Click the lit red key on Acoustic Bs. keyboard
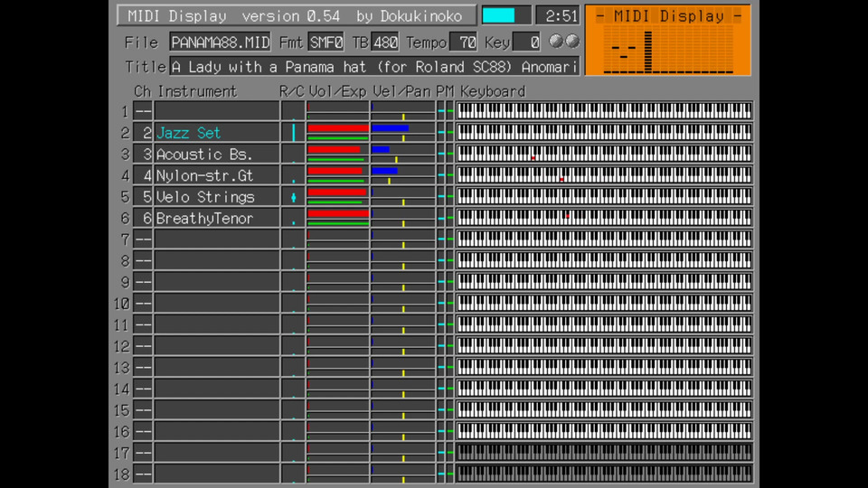This screenshot has width=868, height=488. pyautogui.click(x=533, y=158)
